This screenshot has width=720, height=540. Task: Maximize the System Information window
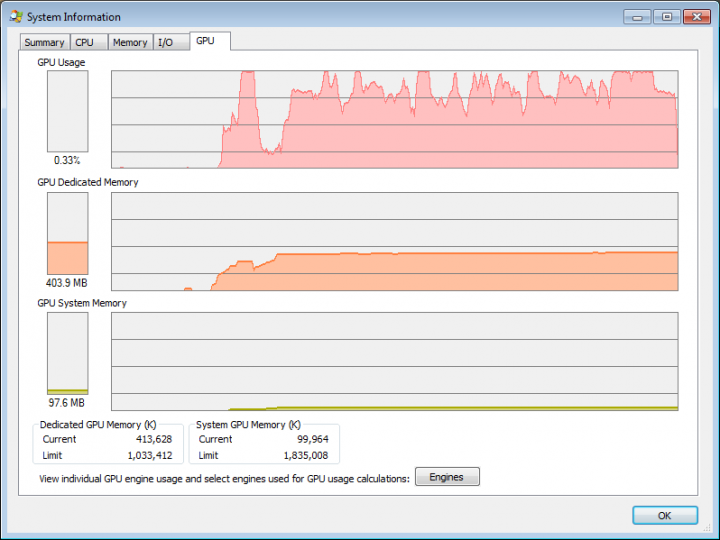[x=667, y=17]
